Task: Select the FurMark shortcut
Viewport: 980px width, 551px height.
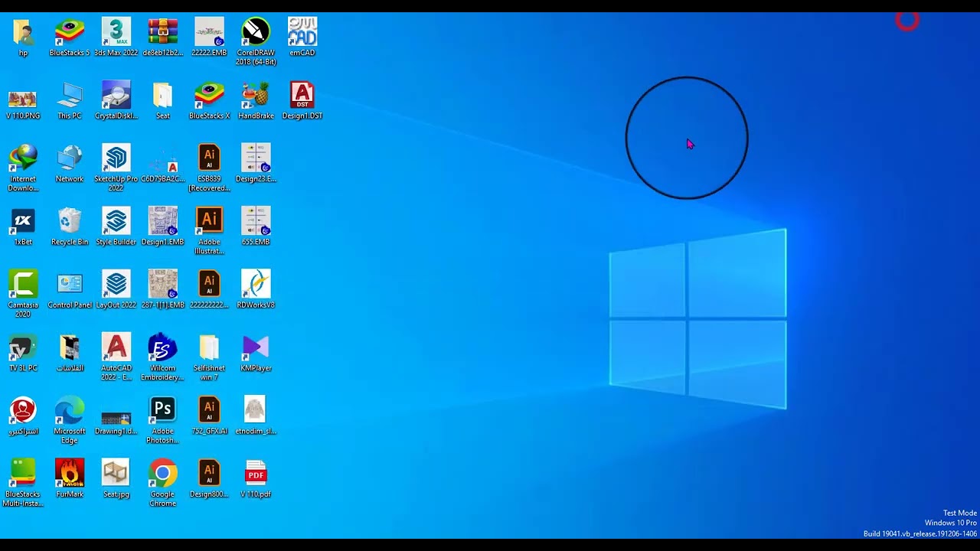Action: [70, 473]
